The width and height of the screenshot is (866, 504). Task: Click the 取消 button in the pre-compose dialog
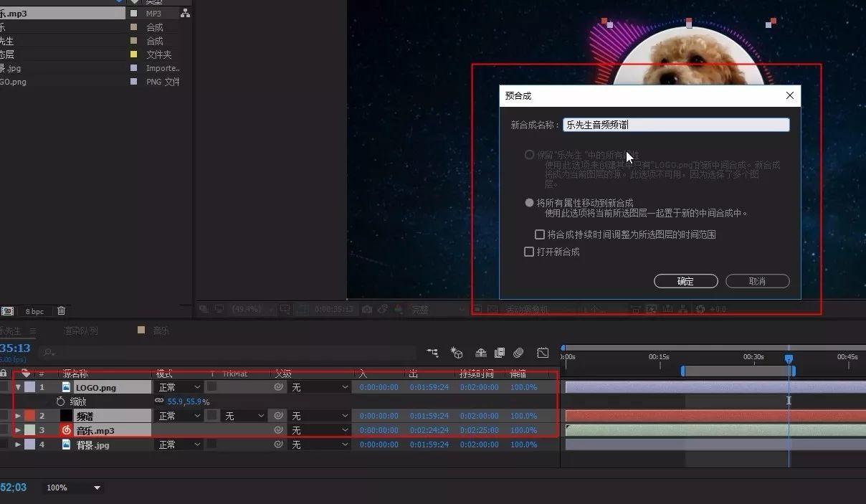(757, 281)
